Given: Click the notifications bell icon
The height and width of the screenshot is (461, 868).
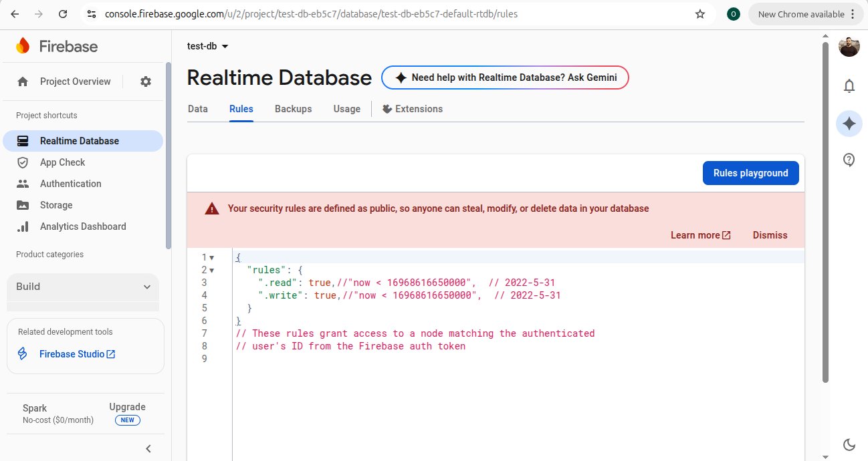Looking at the screenshot, I should pos(849,86).
